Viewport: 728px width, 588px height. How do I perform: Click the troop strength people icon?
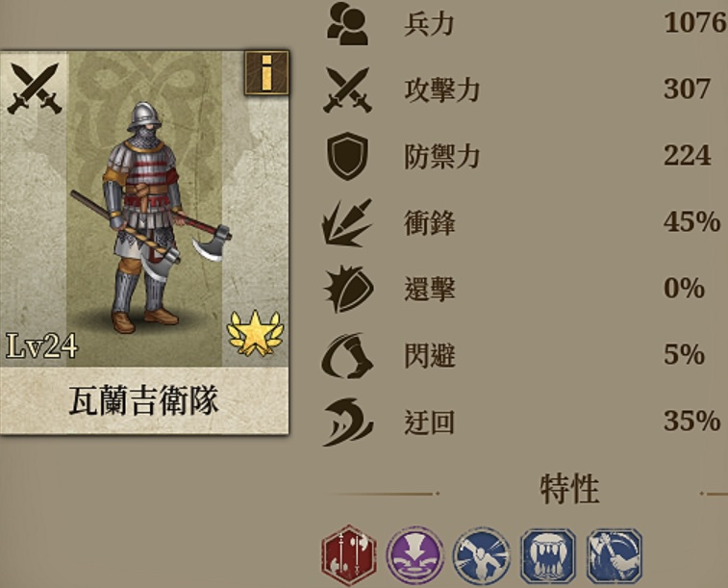pos(347,23)
